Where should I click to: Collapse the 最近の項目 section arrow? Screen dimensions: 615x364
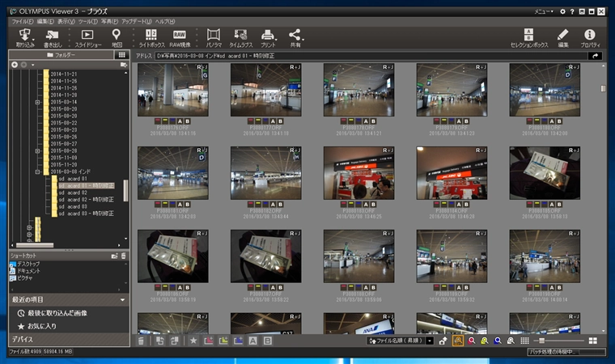[123, 300]
